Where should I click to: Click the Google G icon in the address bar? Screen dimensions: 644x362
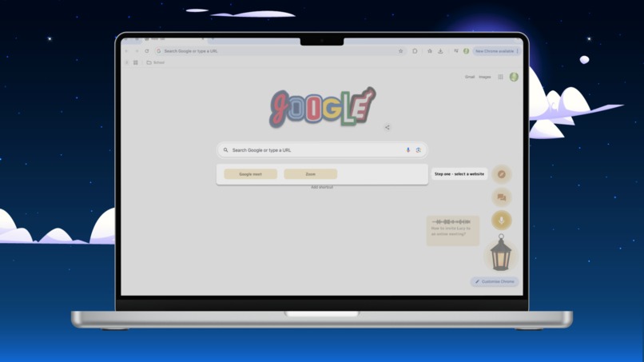click(159, 51)
